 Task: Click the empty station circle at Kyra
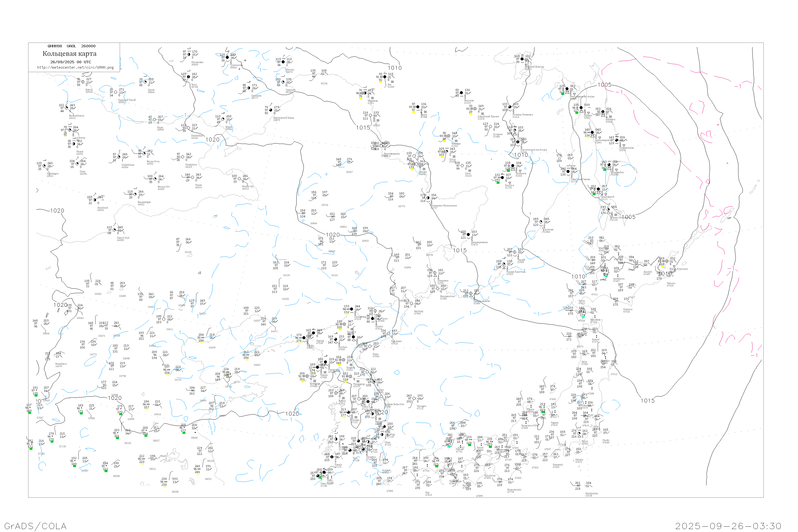tap(155, 120)
